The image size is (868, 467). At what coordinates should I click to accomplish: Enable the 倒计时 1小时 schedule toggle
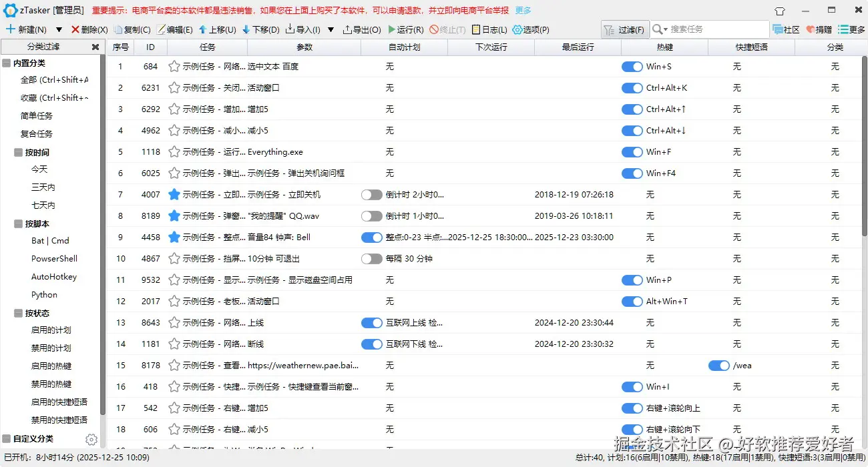tap(372, 216)
